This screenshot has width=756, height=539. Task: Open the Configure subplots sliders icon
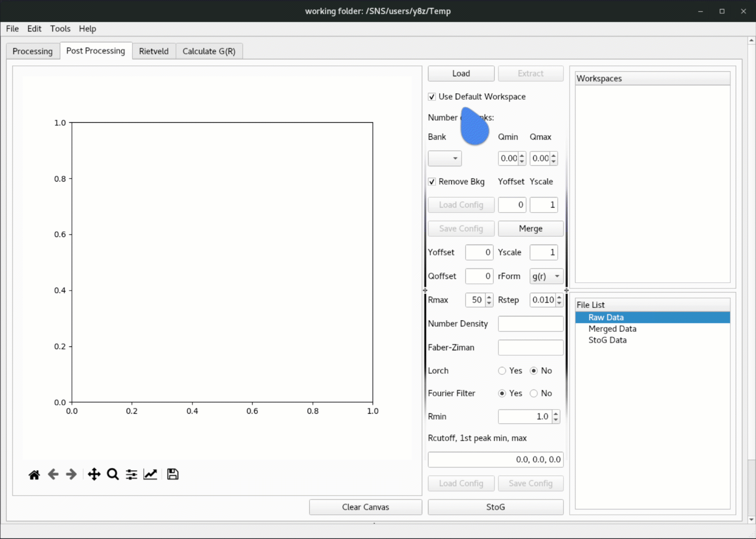(132, 475)
